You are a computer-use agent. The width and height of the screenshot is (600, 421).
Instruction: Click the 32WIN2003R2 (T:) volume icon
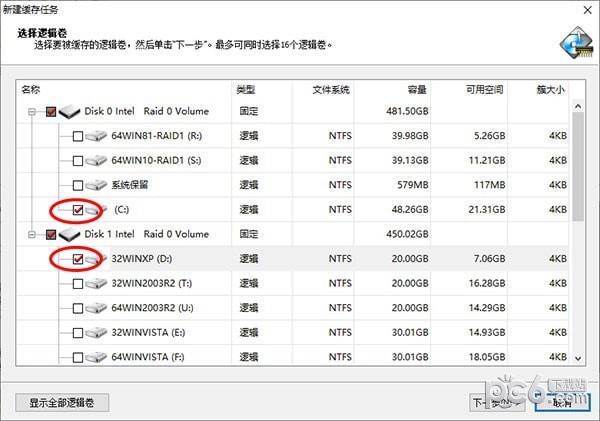point(96,284)
